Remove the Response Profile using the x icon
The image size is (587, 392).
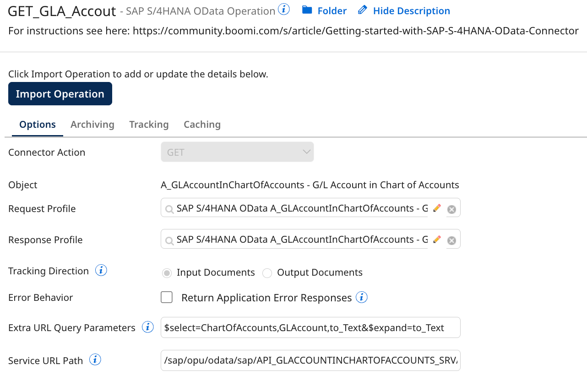(x=451, y=240)
